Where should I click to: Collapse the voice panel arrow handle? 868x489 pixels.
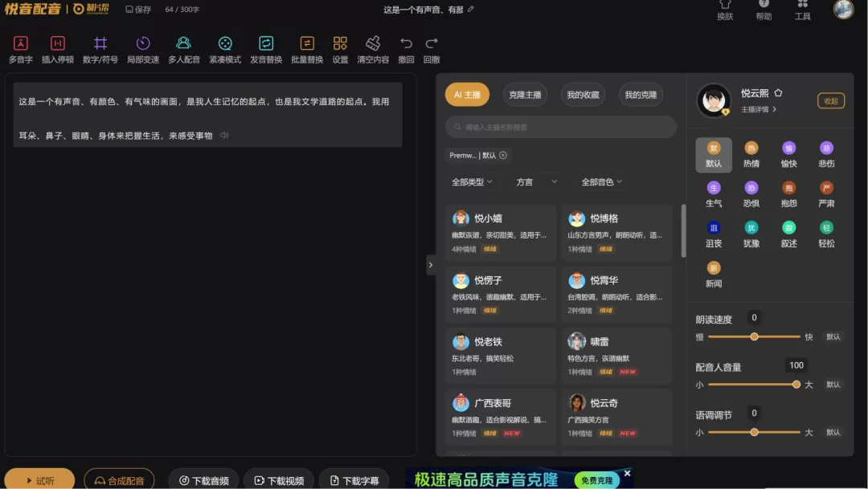[431, 265]
